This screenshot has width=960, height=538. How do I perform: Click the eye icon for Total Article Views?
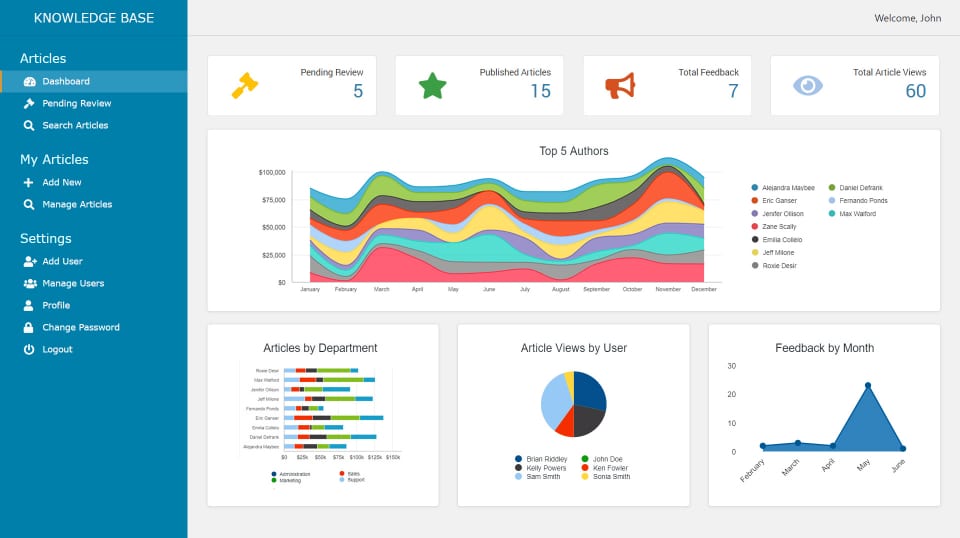click(807, 86)
